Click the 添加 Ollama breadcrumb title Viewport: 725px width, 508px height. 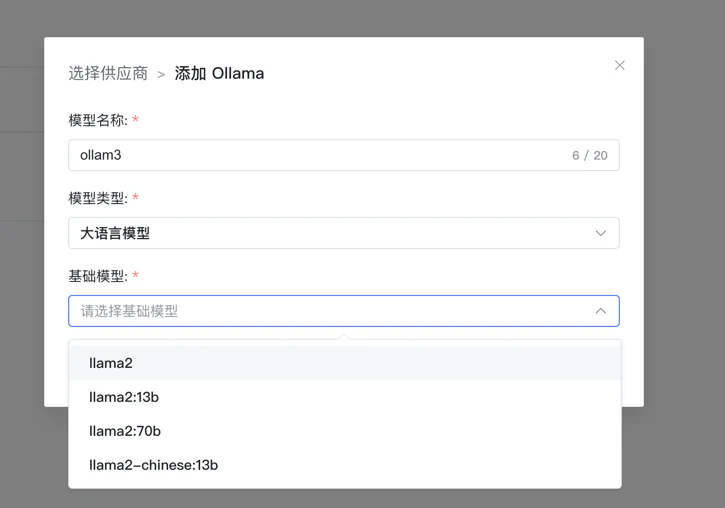tap(219, 74)
